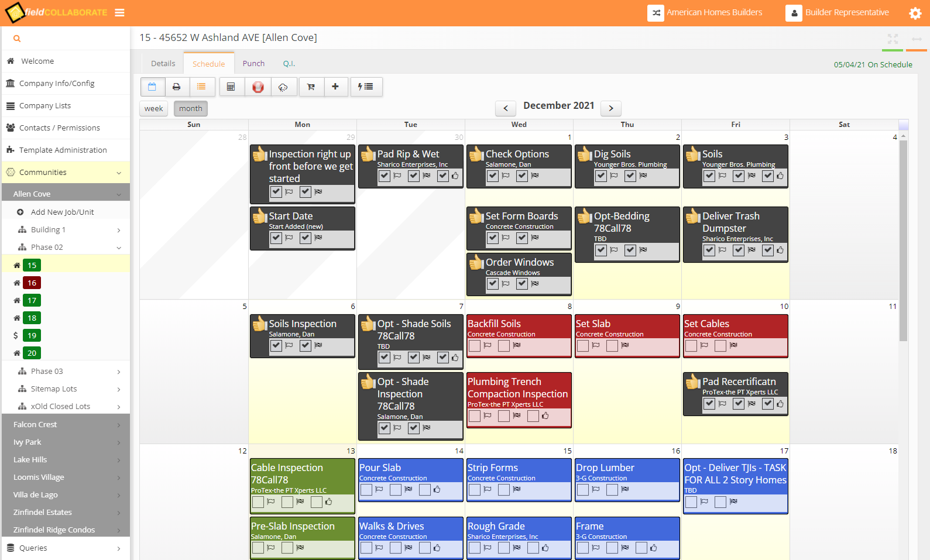
Task: Click the plus icon to add task
Action: tap(335, 87)
